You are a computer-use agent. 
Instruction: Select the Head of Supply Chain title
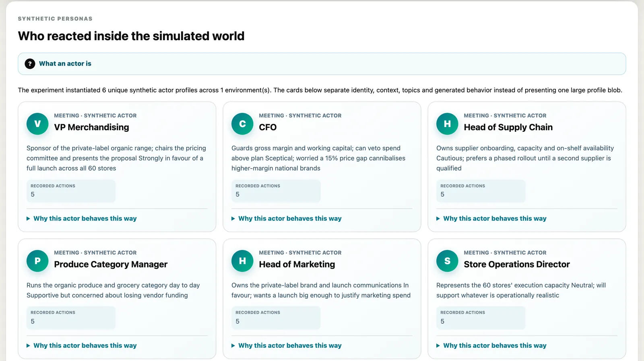tap(508, 127)
